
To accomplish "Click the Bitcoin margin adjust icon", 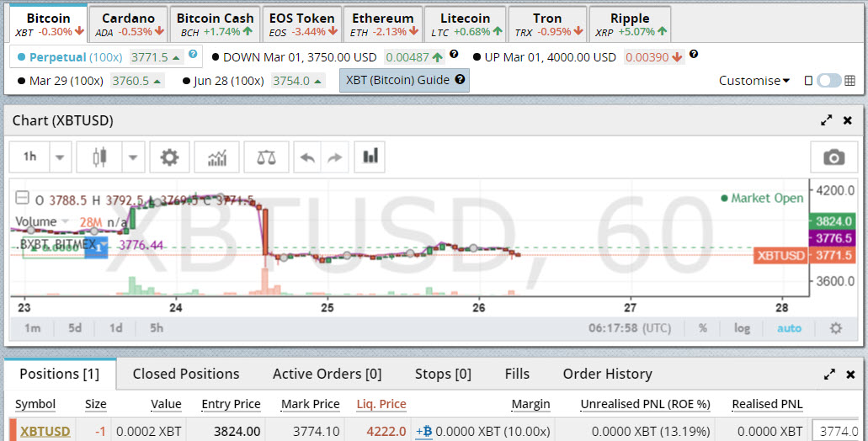I will click(x=424, y=431).
